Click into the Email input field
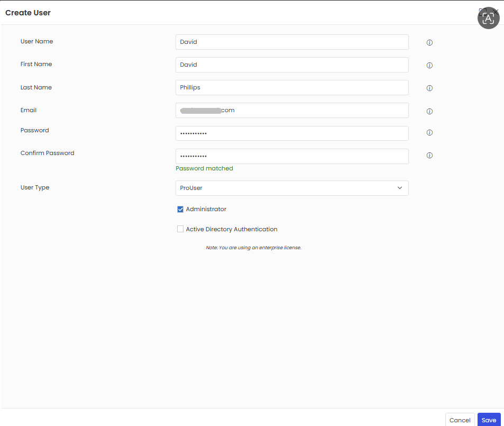 tap(292, 111)
